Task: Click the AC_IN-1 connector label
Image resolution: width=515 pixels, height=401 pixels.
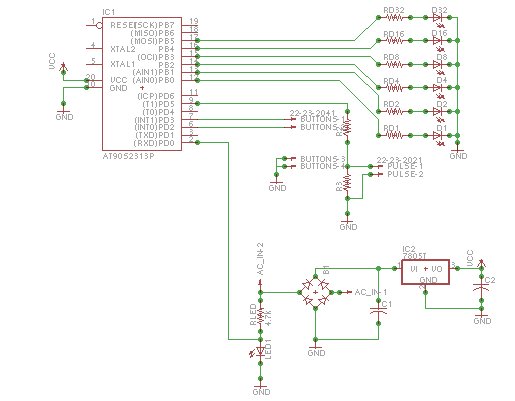Action: point(371,292)
